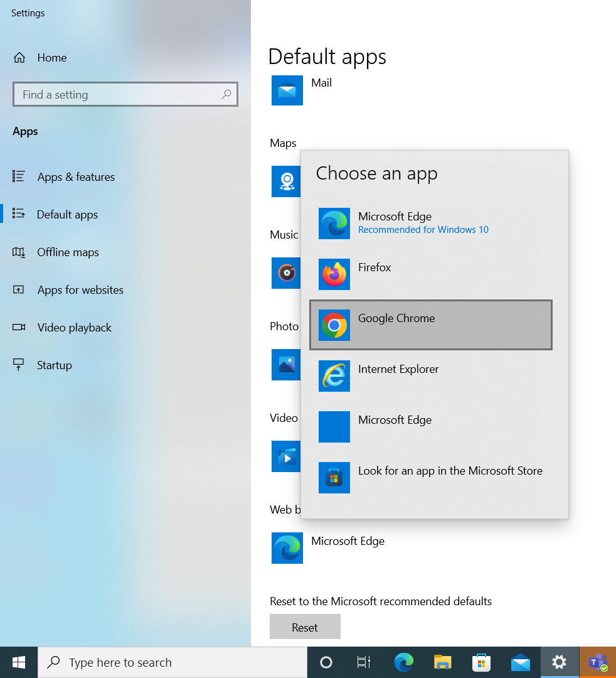
Task: Click the new Edge icon in popup
Action: 334,223
